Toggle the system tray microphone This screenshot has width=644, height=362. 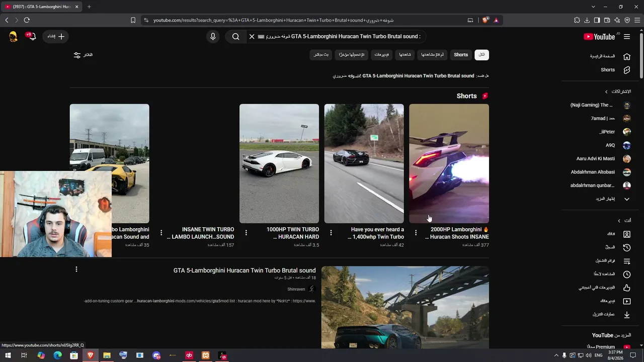[x=564, y=355]
